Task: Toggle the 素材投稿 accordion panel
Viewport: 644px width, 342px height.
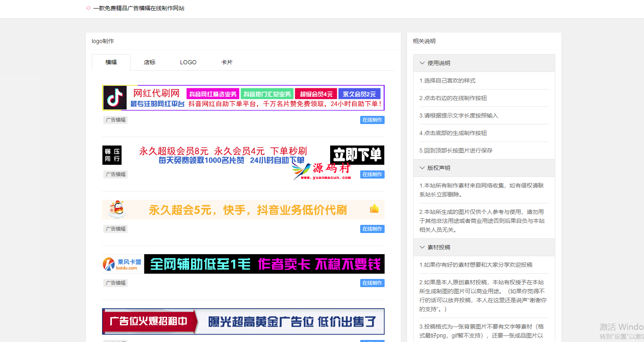Action: pos(422,247)
